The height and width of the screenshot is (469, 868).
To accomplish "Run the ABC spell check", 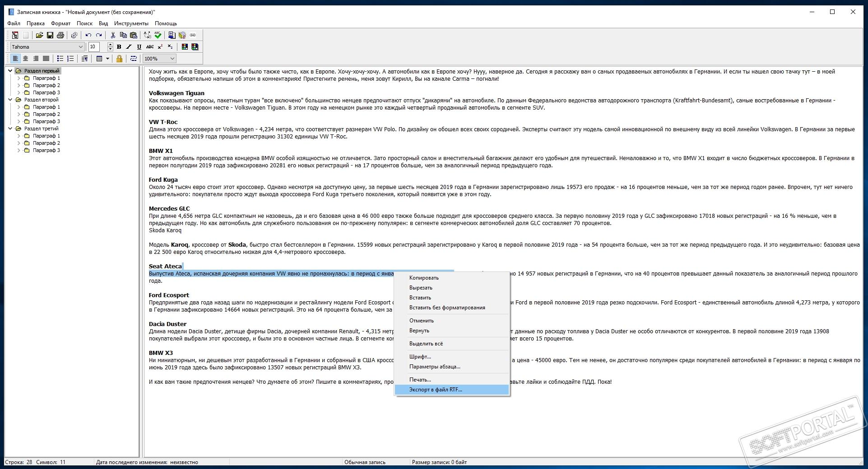I will [x=158, y=35].
